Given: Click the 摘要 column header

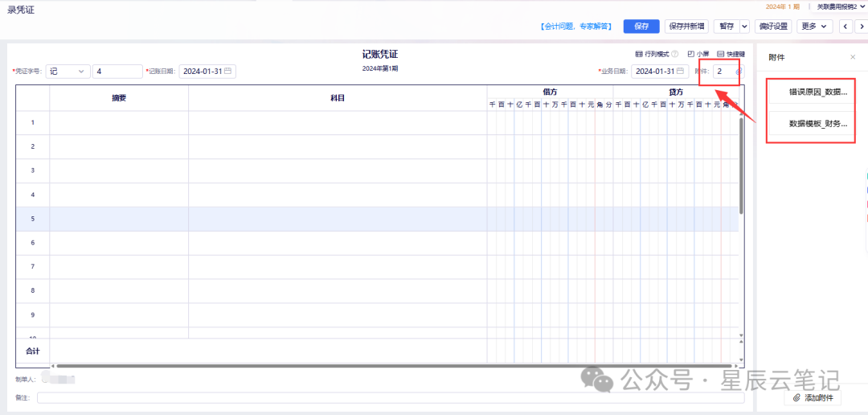Looking at the screenshot, I should [119, 98].
